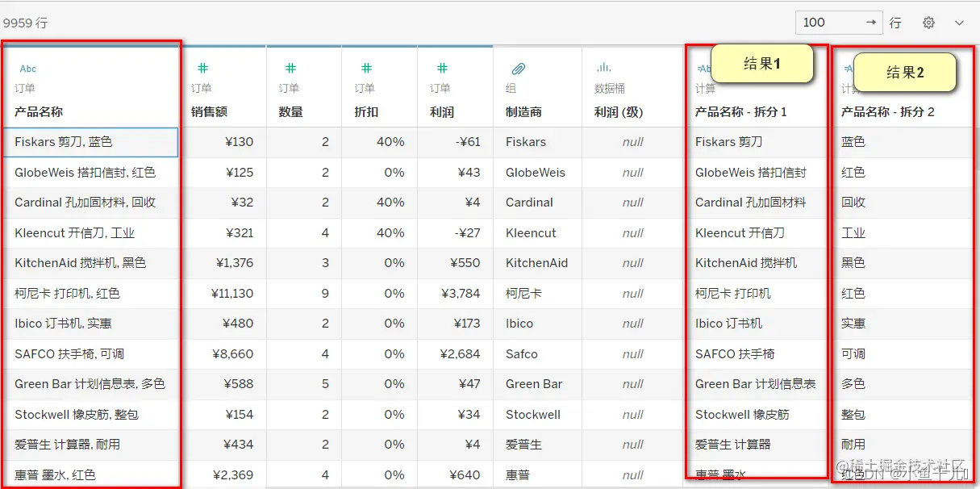
Task: Click the null cell in the Ibico row
Action: click(x=633, y=324)
